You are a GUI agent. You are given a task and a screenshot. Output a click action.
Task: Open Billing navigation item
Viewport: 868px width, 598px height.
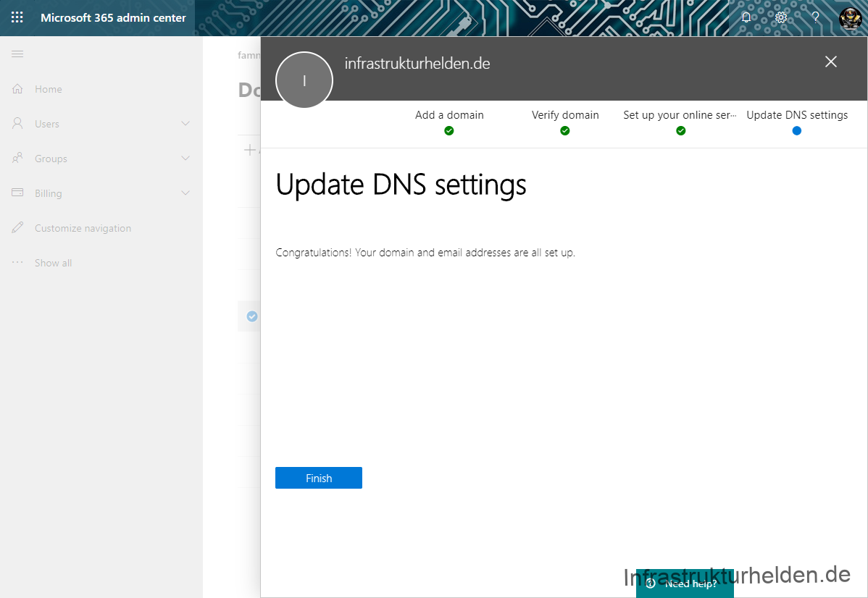tap(48, 193)
